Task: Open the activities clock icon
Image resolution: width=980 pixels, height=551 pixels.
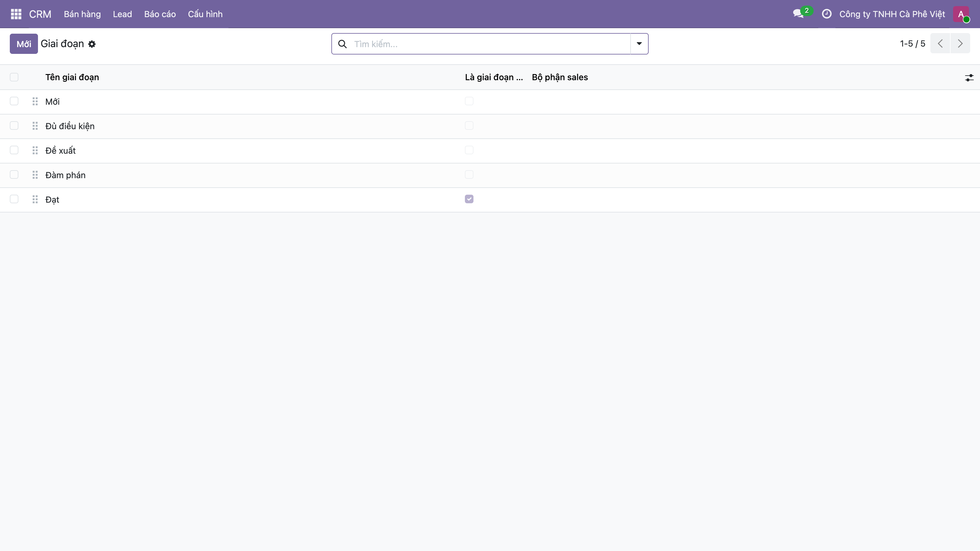Action: [x=826, y=14]
